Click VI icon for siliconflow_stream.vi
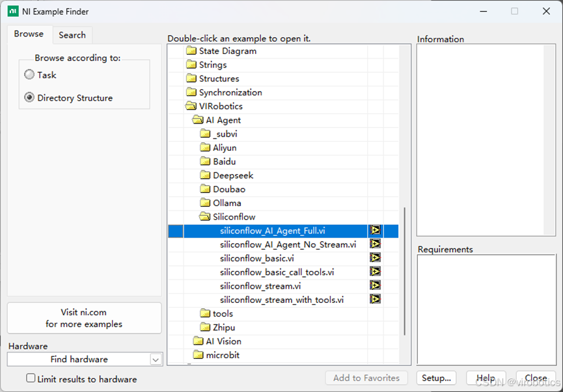The width and height of the screenshot is (563, 392). click(375, 285)
